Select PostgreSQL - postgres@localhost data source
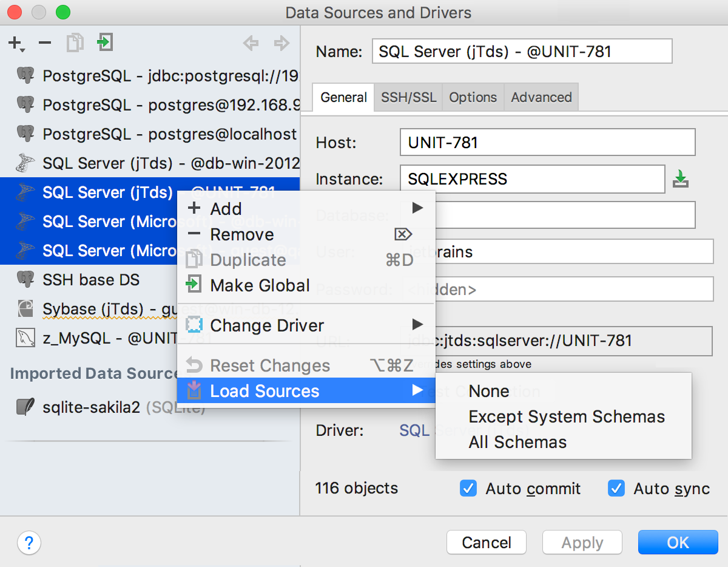The width and height of the screenshot is (728, 567). pyautogui.click(x=150, y=134)
